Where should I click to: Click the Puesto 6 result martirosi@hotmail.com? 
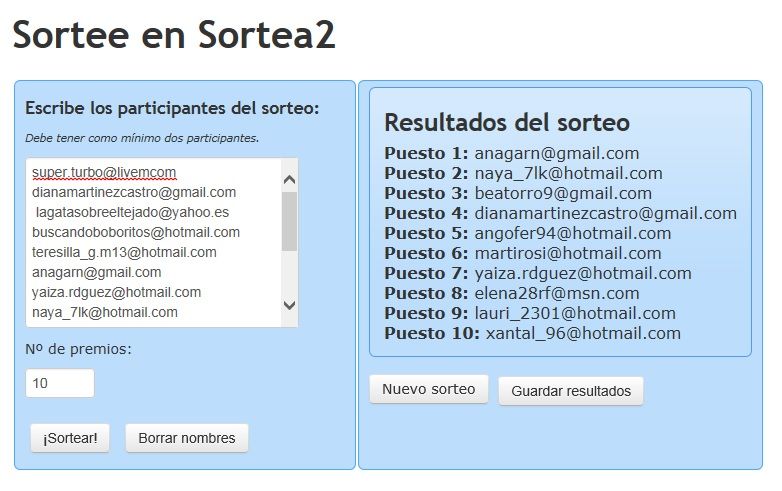[x=568, y=253]
